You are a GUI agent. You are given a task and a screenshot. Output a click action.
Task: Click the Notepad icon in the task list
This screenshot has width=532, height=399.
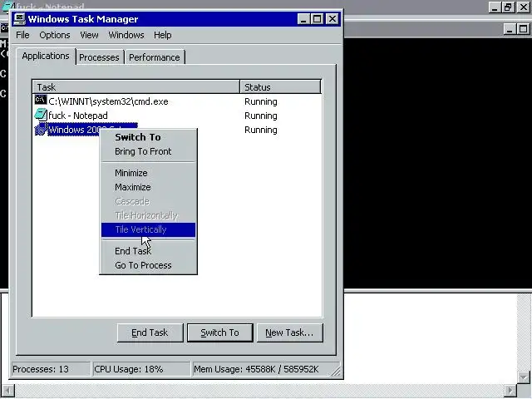click(41, 115)
